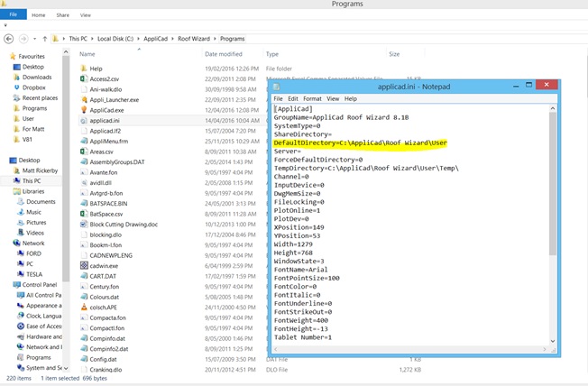The image size is (588, 386).
Task: Select Appli_Launcher.exe icon
Action: point(84,99)
